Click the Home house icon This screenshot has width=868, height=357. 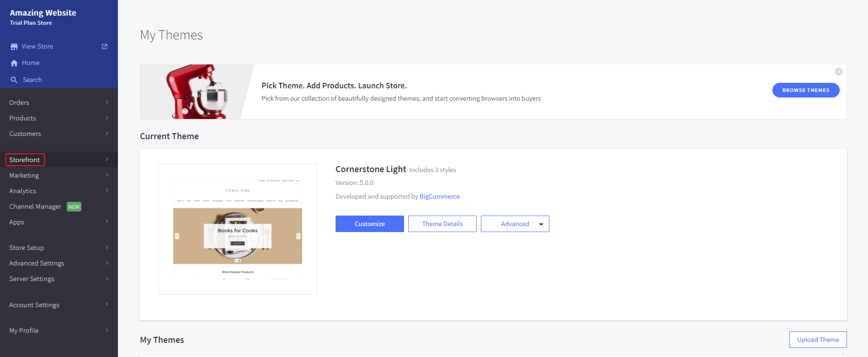[x=14, y=63]
